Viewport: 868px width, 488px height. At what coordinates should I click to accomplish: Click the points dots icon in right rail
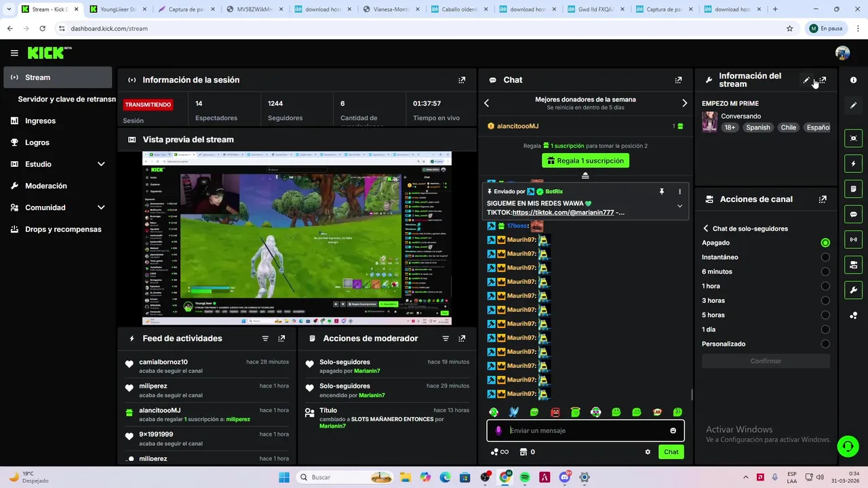pyautogui.click(x=853, y=315)
